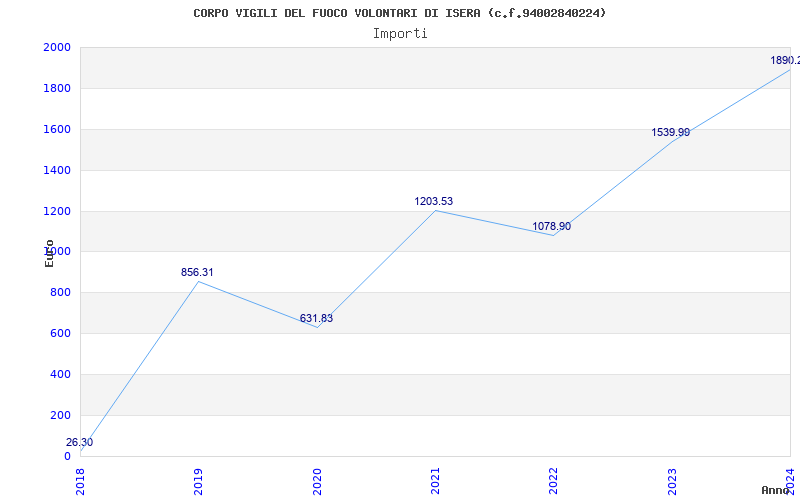This screenshot has height=500, width=800.
Task: Click the 2022 x-axis year label
Action: tap(553, 480)
